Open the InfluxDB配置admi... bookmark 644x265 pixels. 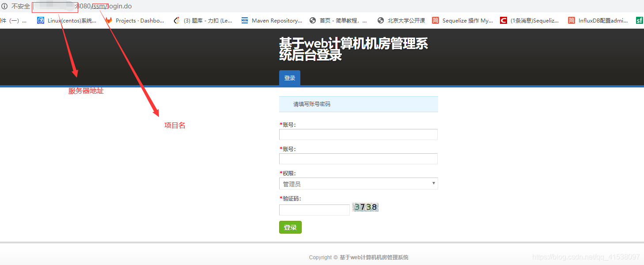click(x=598, y=20)
